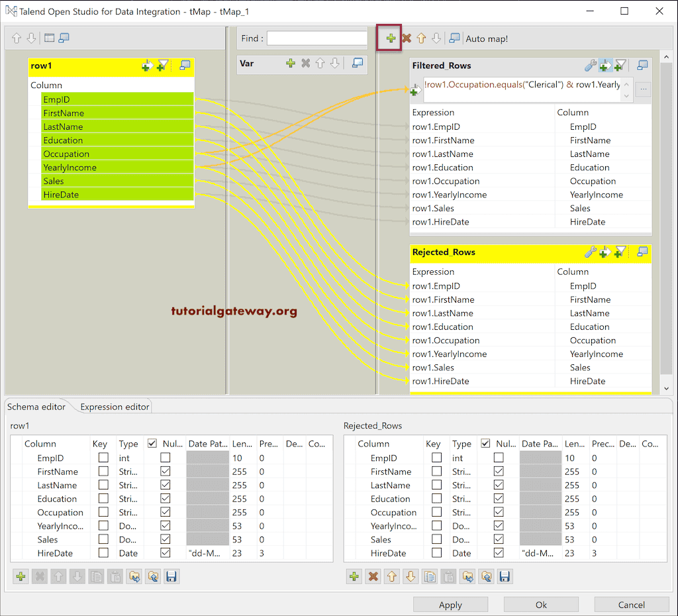Image resolution: width=678 pixels, height=616 pixels.
Task: Toggle Nullable header checkbox in row1 schema
Action: click(152, 444)
